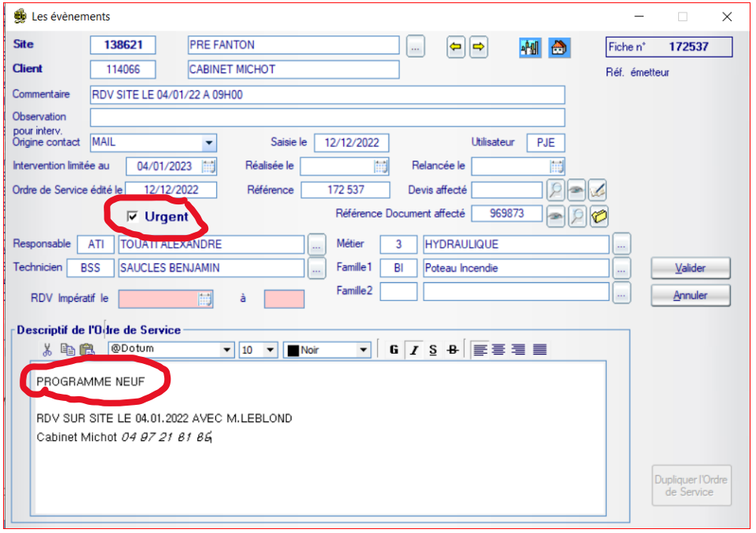
Task: Click the paste clipboard icon in editor
Action: (87, 350)
